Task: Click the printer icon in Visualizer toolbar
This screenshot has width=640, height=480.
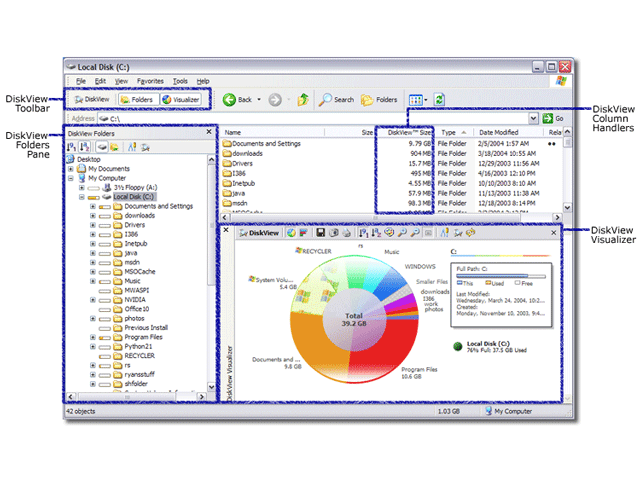Action: click(x=346, y=233)
